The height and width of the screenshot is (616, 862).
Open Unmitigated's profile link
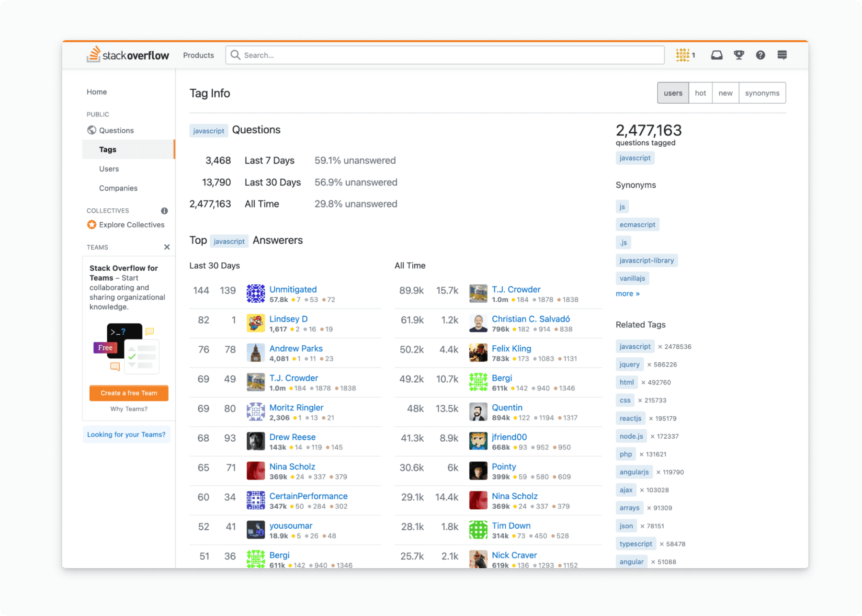coord(293,289)
